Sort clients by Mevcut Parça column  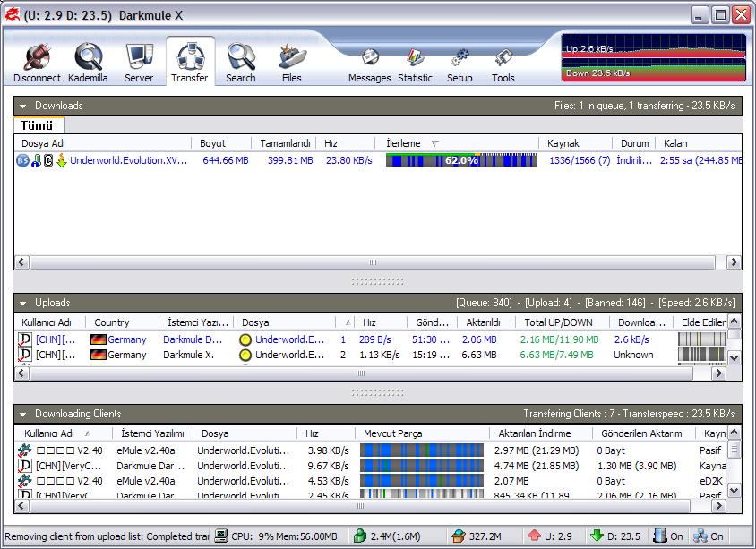coord(422,433)
